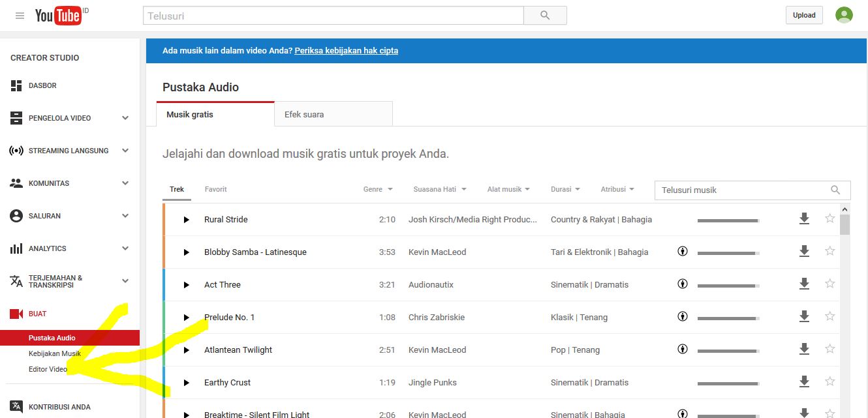The width and height of the screenshot is (868, 418).
Task: Click artist name Jingle Punks
Action: [433, 382]
